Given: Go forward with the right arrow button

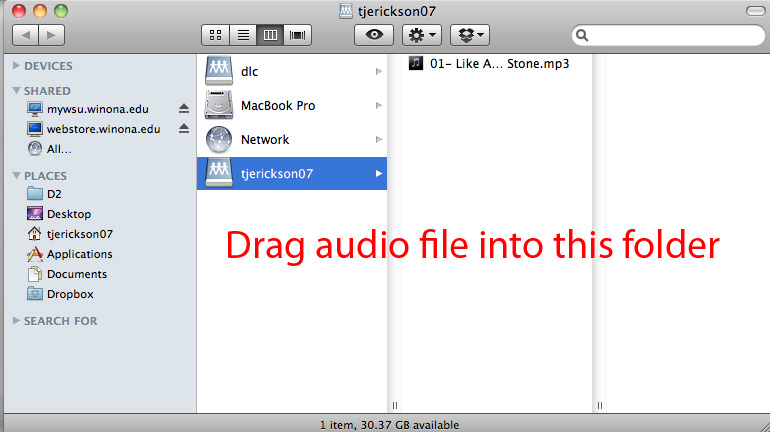Looking at the screenshot, I should [51, 35].
